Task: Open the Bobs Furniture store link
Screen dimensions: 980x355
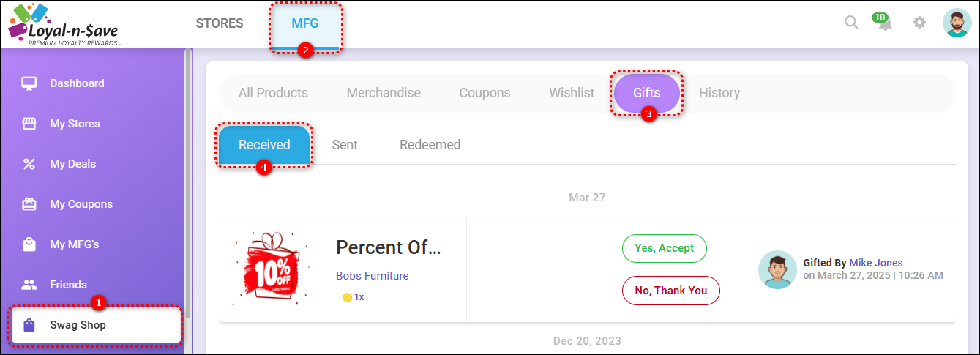Action: click(372, 276)
